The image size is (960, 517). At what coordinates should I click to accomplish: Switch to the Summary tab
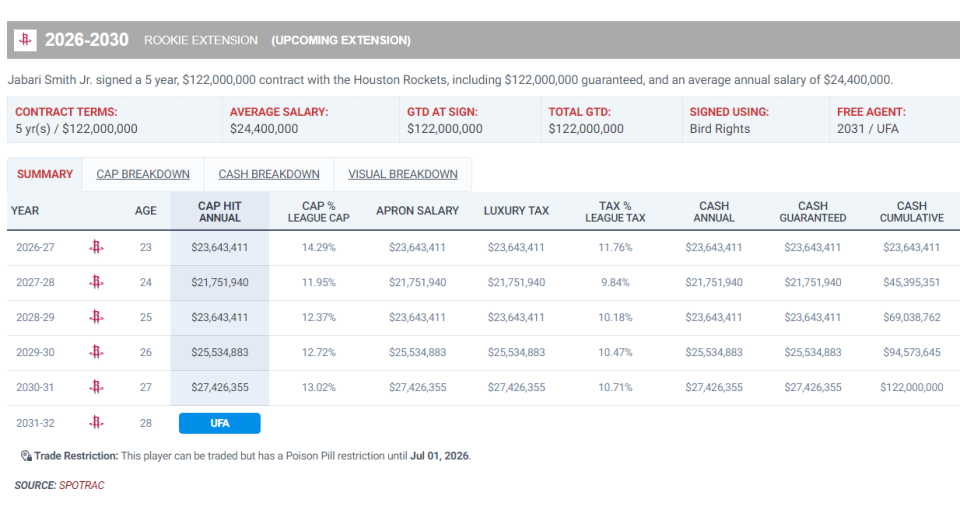coord(45,174)
